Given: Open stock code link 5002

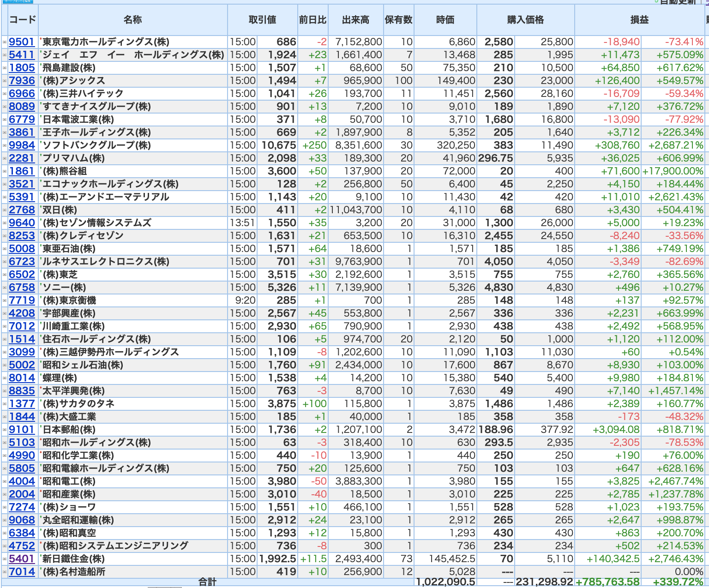Looking at the screenshot, I should click(22, 365).
